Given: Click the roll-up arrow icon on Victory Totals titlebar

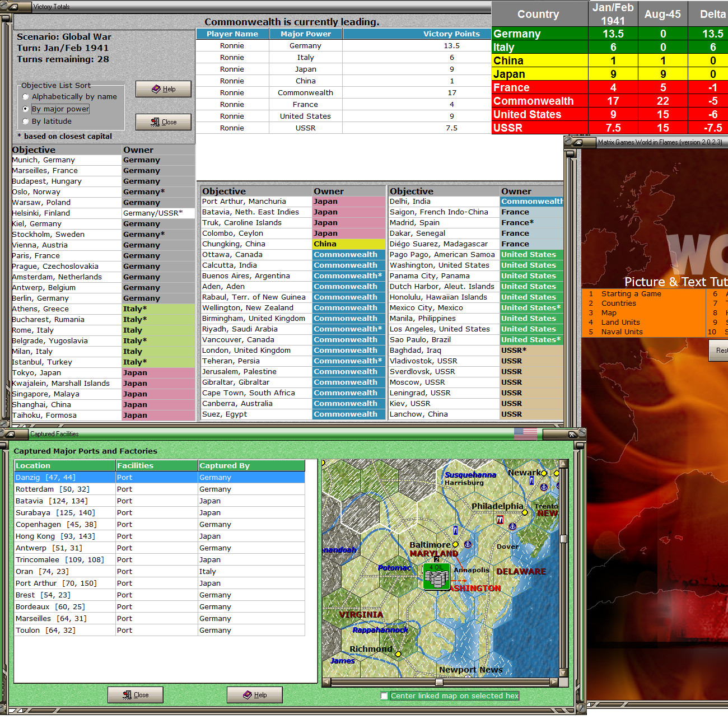Looking at the screenshot, I should [15, 6].
